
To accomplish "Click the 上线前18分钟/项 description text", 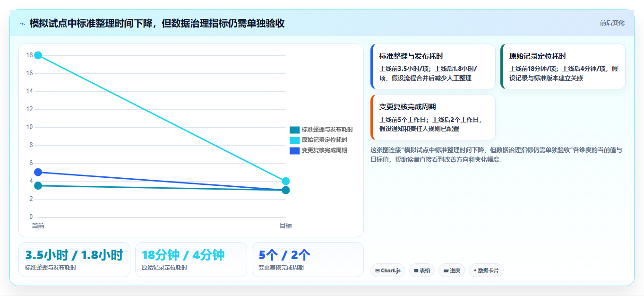I will click(563, 73).
